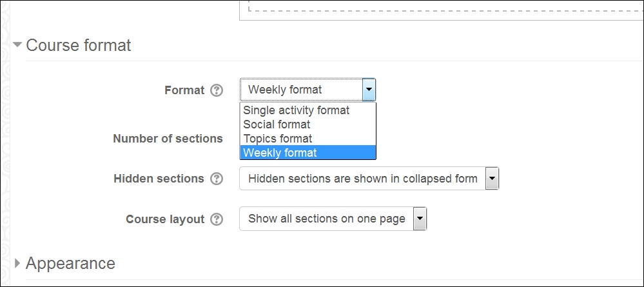Click the dashed file drop area
This screenshot has height=287, width=644.
click(442, 10)
